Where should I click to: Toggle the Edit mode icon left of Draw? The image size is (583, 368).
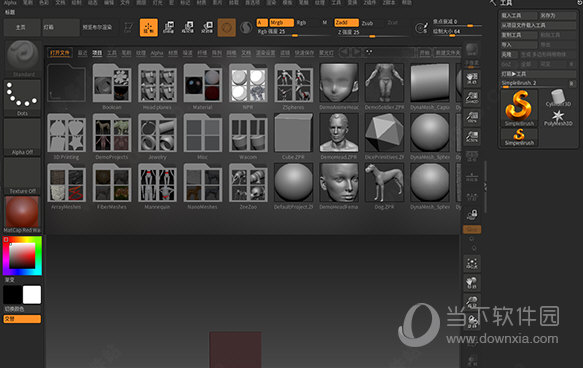129,28
